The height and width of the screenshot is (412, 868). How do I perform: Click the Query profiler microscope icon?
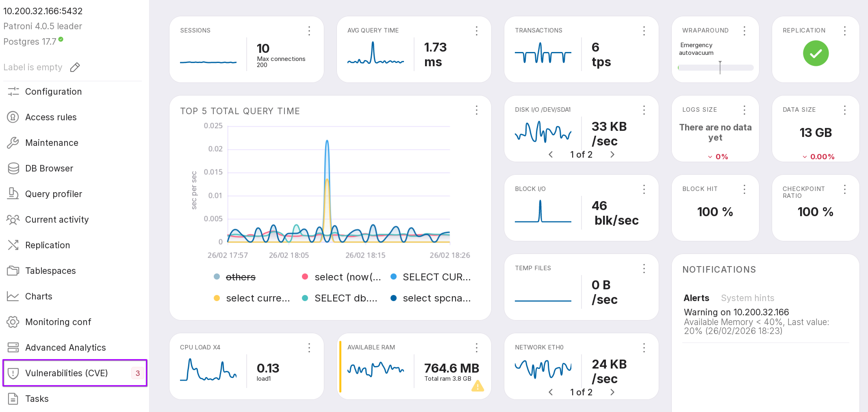[x=13, y=194]
